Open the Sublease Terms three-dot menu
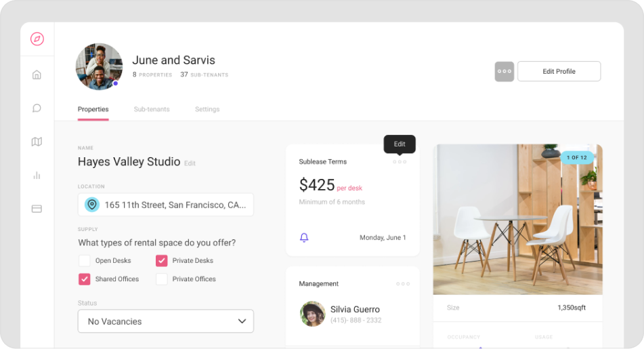The height and width of the screenshot is (349, 644). tap(400, 162)
